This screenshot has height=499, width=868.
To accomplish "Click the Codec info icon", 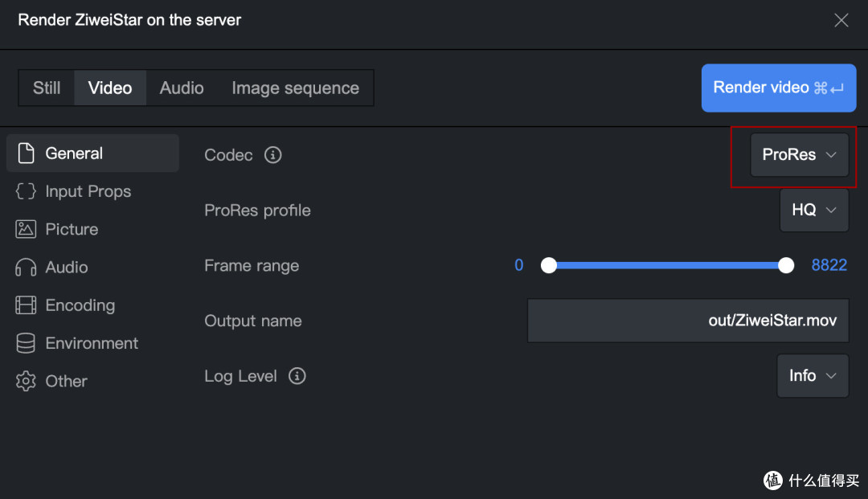I will coord(273,155).
